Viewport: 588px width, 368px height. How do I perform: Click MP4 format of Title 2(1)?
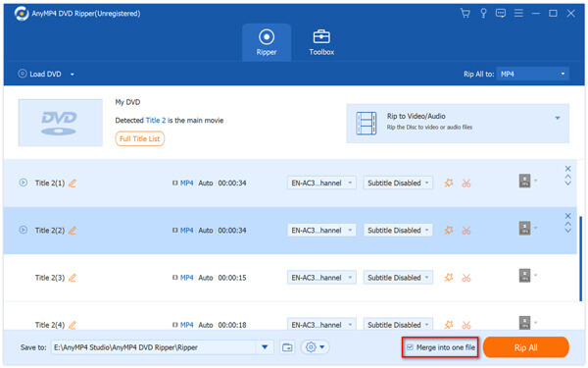click(186, 183)
